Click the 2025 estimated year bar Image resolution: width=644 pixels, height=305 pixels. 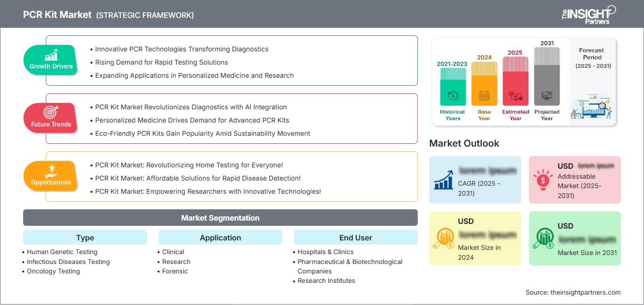click(x=515, y=81)
